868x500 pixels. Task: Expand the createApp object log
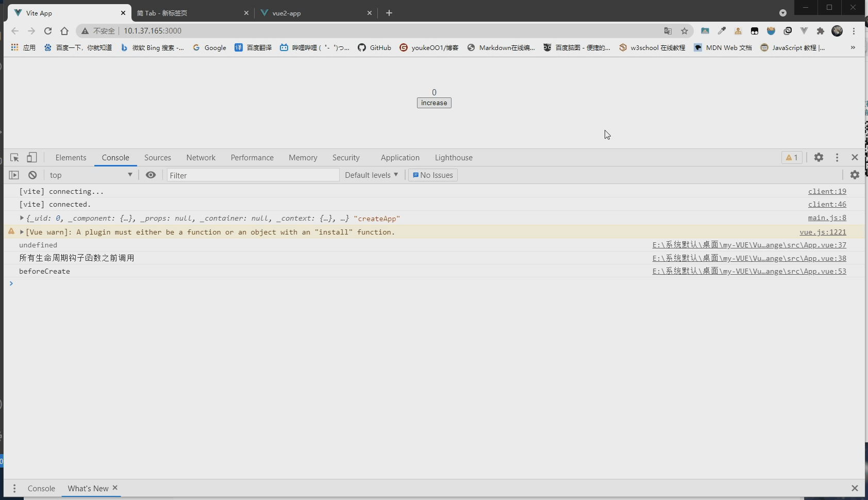click(22, 218)
